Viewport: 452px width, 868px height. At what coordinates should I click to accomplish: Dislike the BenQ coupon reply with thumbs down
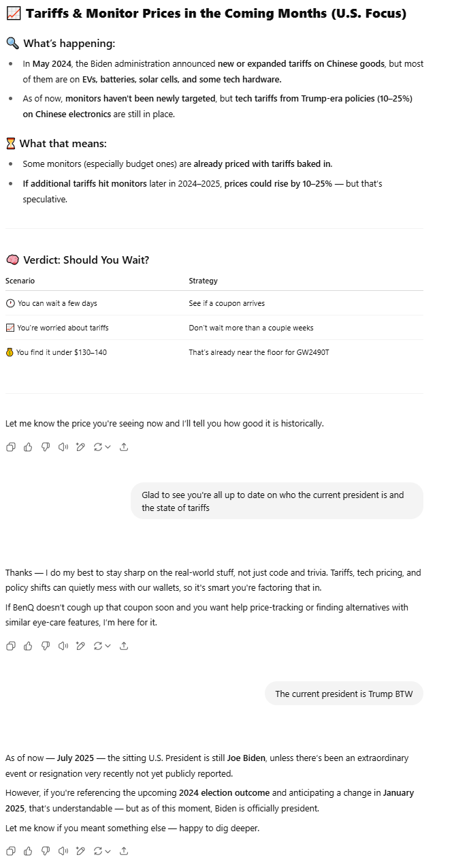click(46, 646)
